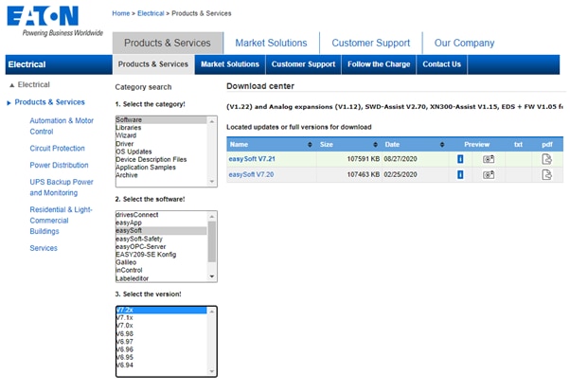Open pdf document icon for easySoft V7.20
570x392 pixels.
click(x=546, y=174)
